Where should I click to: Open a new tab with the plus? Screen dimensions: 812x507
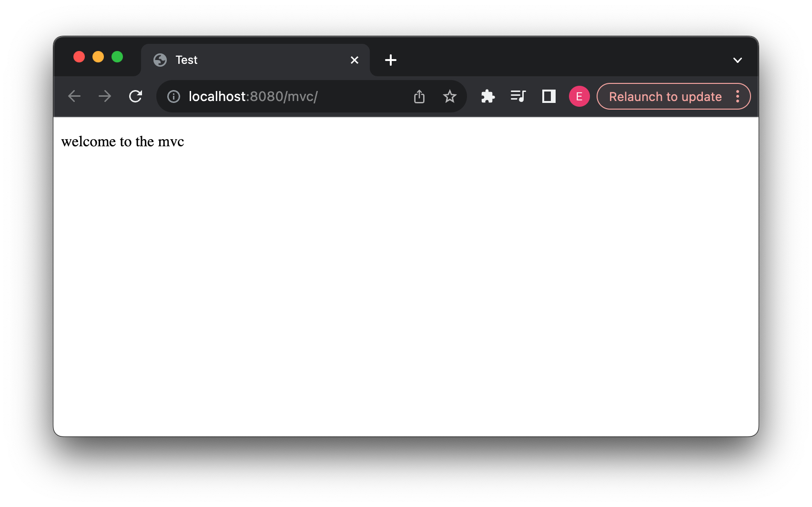(x=391, y=60)
